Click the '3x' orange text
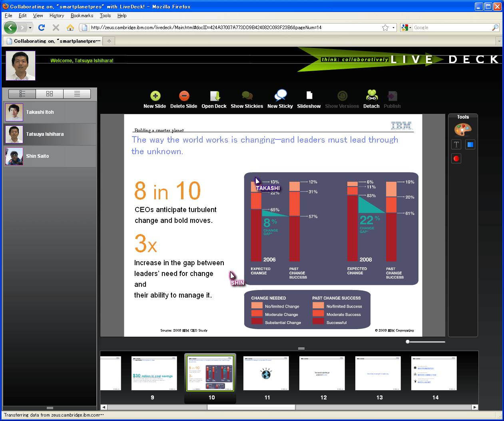504x421 pixels. (146, 243)
